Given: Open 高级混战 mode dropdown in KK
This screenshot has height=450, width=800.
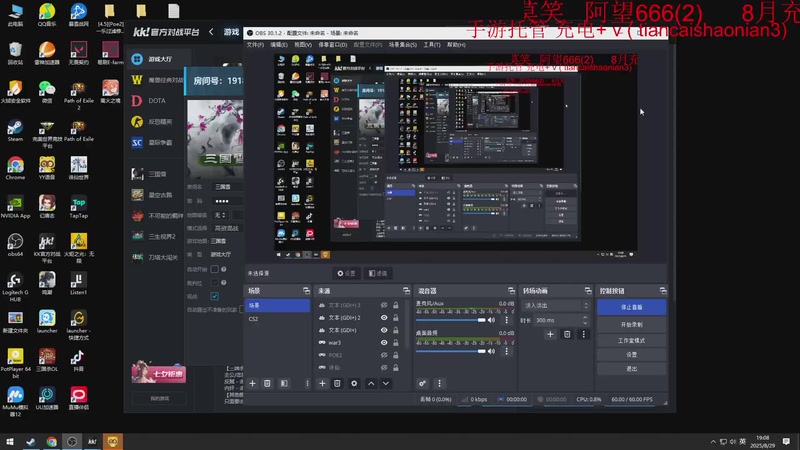Looking at the screenshot, I should (227, 228).
